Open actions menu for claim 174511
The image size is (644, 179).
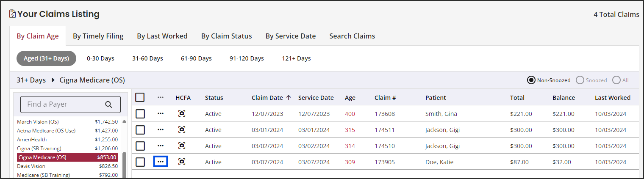pos(161,129)
